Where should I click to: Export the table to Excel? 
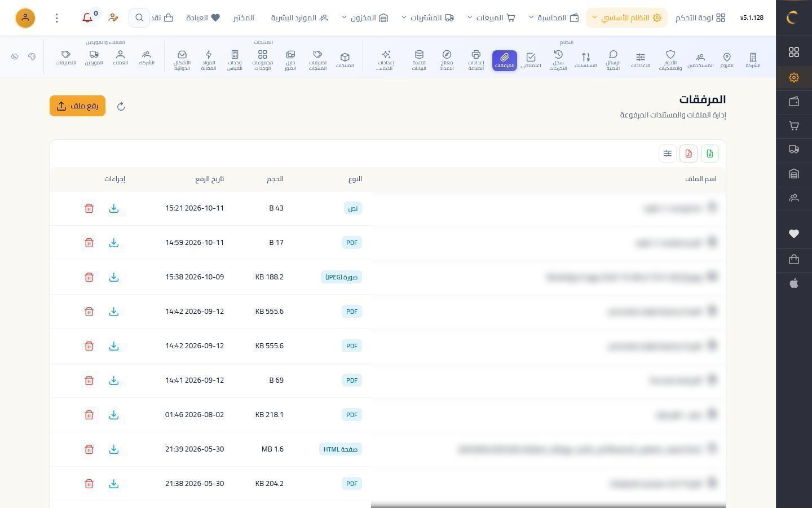(710, 154)
